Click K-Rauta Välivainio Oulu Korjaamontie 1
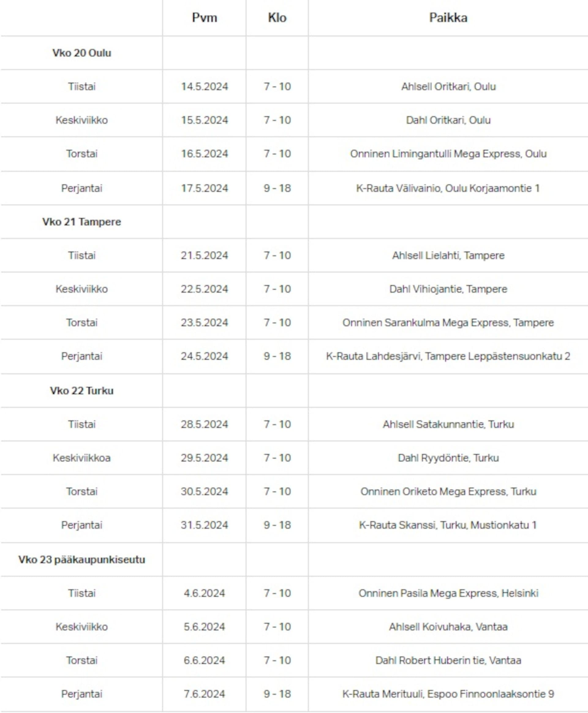This screenshot has width=588, height=713. [x=448, y=188]
